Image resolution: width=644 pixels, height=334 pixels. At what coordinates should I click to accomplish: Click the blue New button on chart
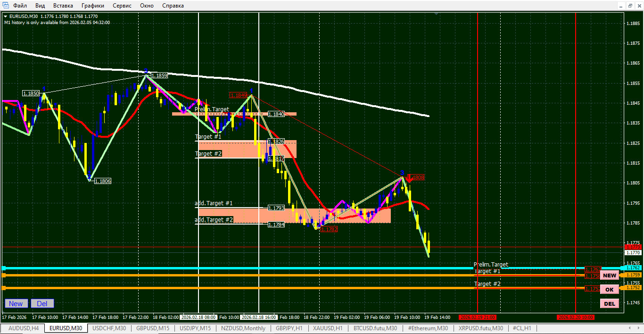16,303
